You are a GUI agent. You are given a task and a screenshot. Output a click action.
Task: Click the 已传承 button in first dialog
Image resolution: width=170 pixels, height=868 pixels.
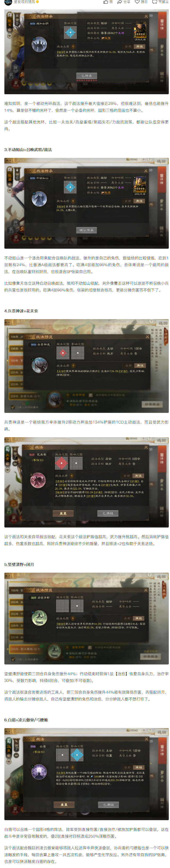86,76
